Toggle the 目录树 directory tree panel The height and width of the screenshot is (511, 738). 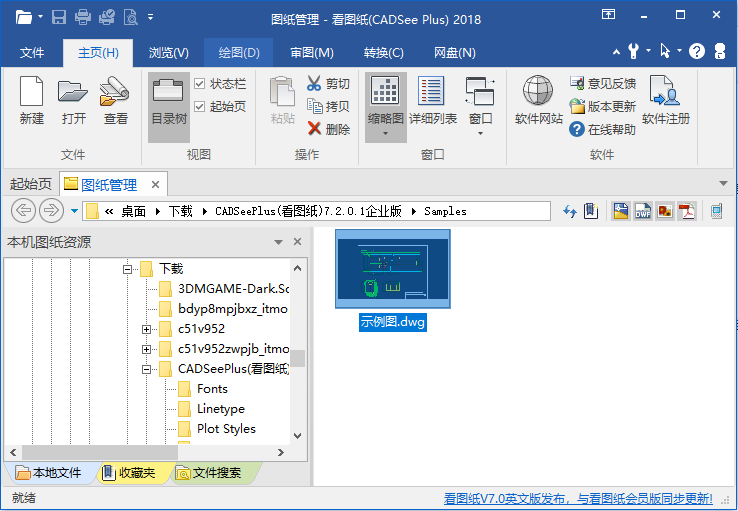pyautogui.click(x=169, y=107)
